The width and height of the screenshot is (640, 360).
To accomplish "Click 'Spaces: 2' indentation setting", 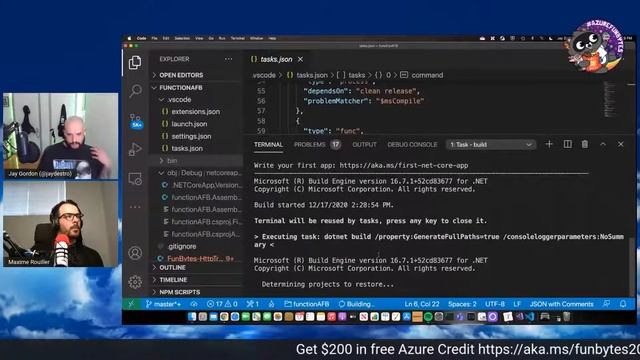I will pyautogui.click(x=462, y=304).
